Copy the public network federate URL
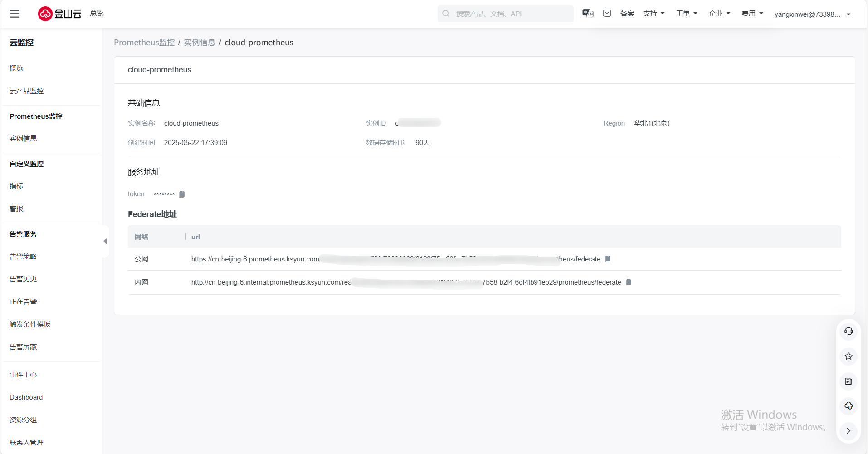This screenshot has height=454, width=868. pyautogui.click(x=608, y=259)
